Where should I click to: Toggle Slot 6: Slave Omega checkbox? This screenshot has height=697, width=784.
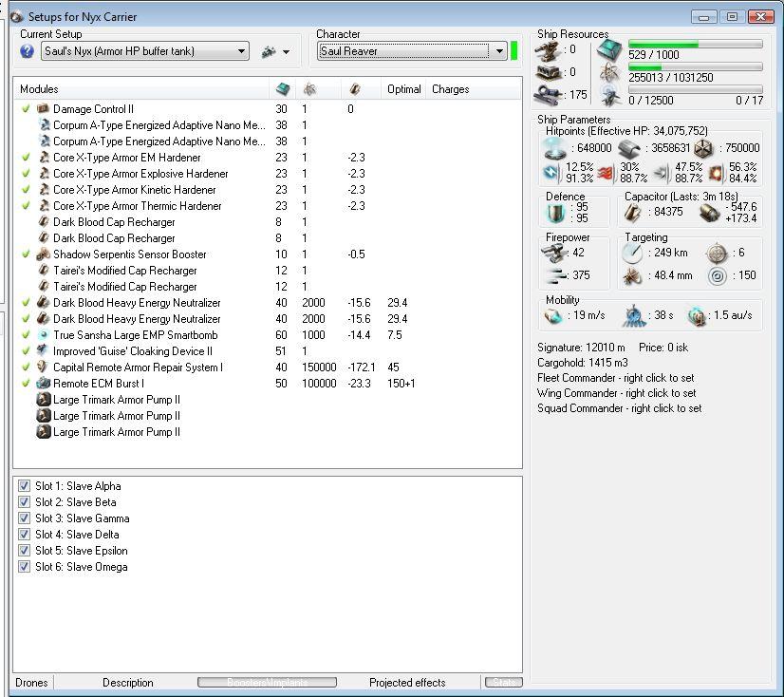[24, 566]
